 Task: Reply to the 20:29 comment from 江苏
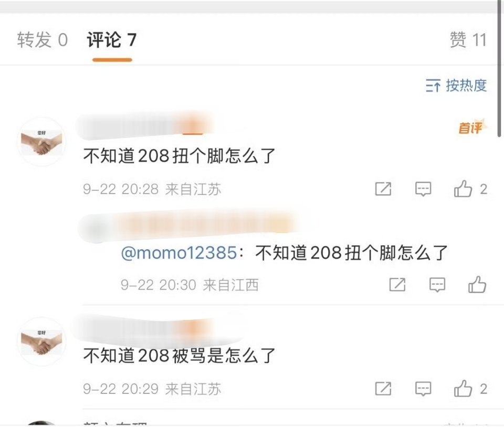423,389
